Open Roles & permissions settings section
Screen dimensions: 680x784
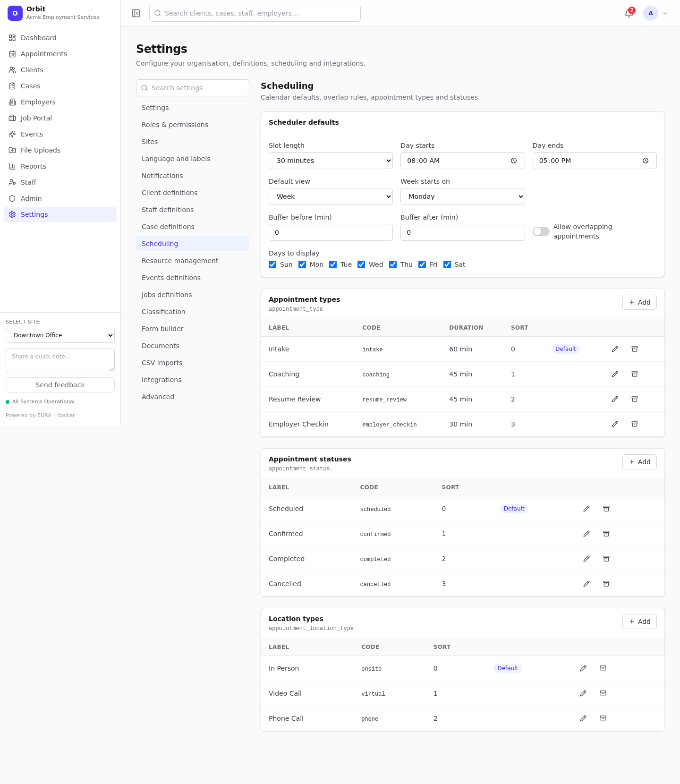click(x=193, y=125)
